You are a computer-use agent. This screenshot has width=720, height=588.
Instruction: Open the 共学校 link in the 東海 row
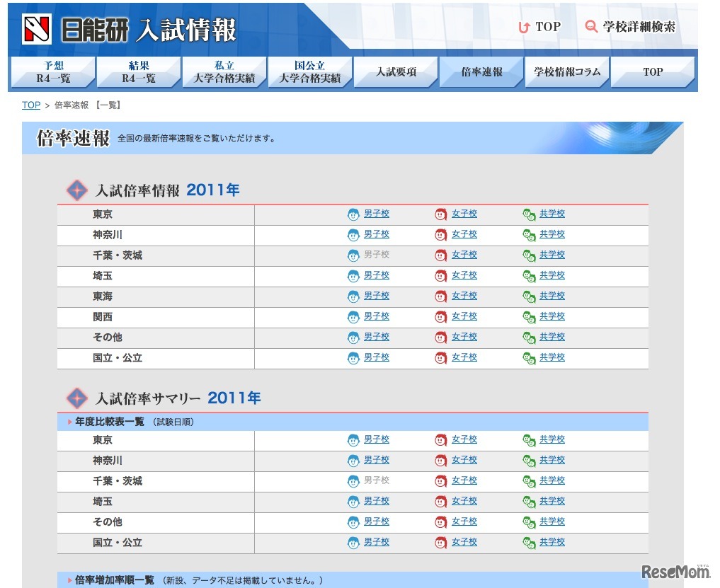552,296
